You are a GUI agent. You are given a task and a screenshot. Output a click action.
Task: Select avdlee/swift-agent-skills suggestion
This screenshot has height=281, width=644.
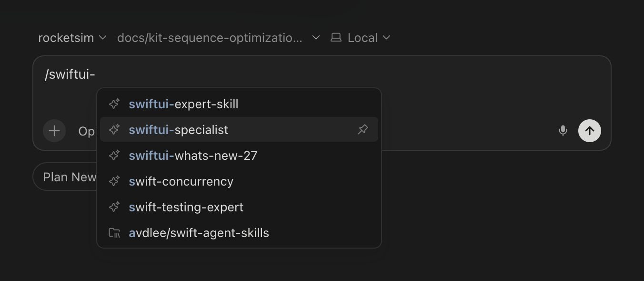[239, 233]
